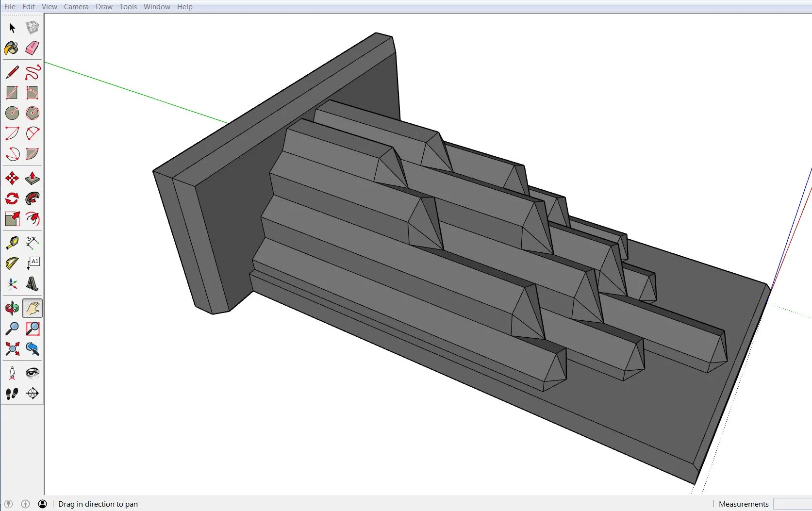Open the Tools menu
The image size is (812, 511).
click(x=128, y=7)
